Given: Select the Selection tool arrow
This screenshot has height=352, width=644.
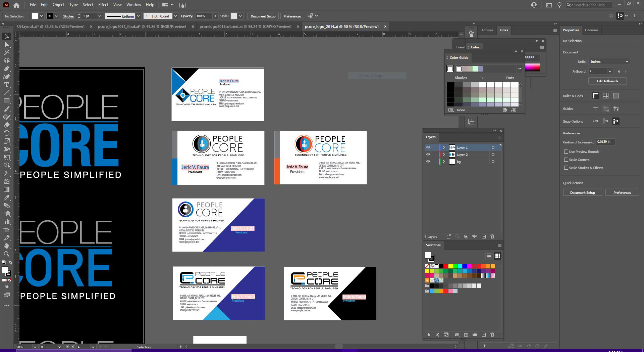Looking at the screenshot, I should (6, 36).
